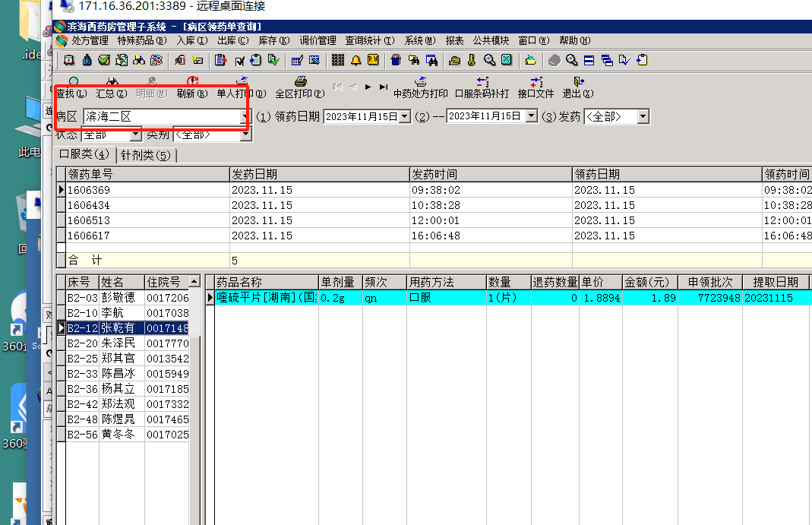Open the start 领药日期 date dropdown
Image resolution: width=812 pixels, height=525 pixels.
tap(405, 116)
